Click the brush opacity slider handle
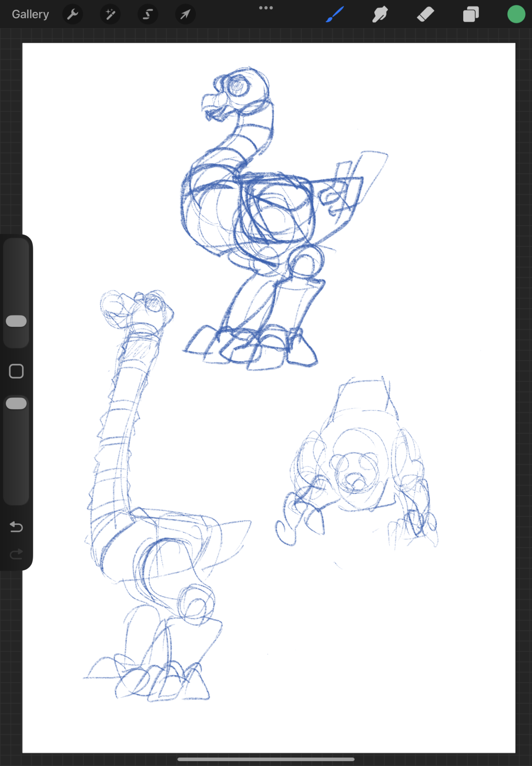The width and height of the screenshot is (532, 766). [x=16, y=404]
